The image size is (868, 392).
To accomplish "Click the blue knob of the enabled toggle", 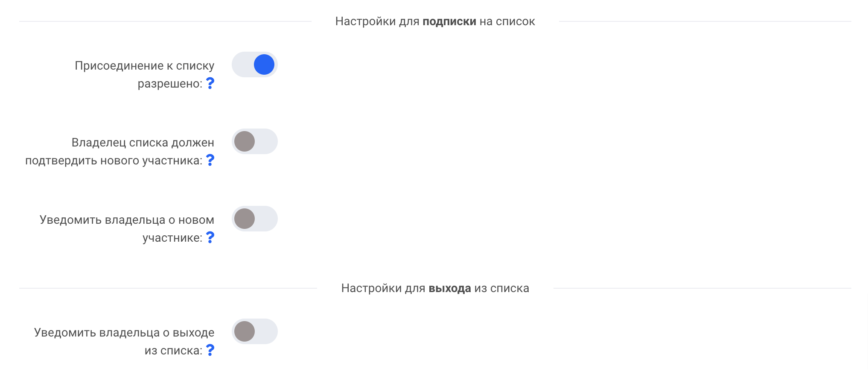I will (264, 64).
